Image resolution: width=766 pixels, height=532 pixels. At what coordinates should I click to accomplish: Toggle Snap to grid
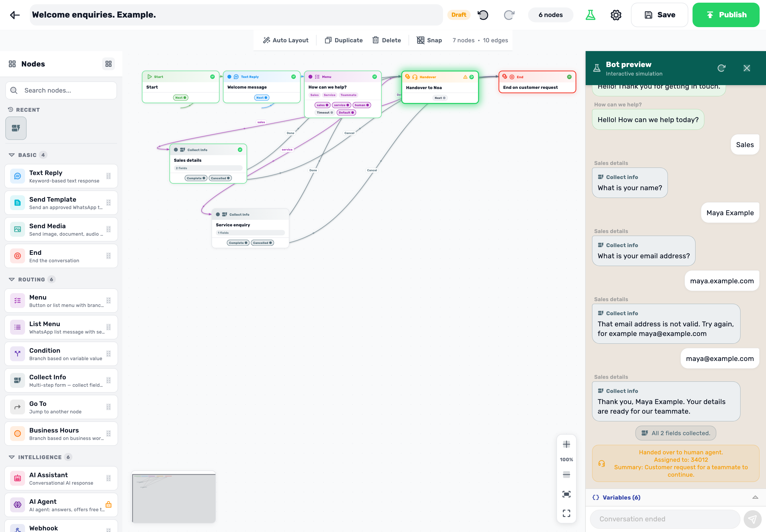[429, 40]
